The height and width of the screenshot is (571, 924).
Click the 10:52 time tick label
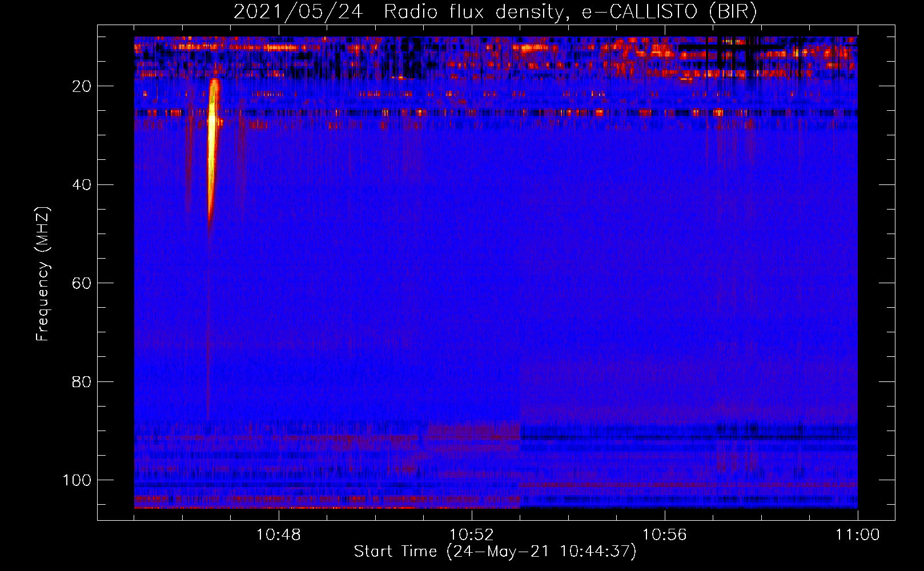click(472, 535)
